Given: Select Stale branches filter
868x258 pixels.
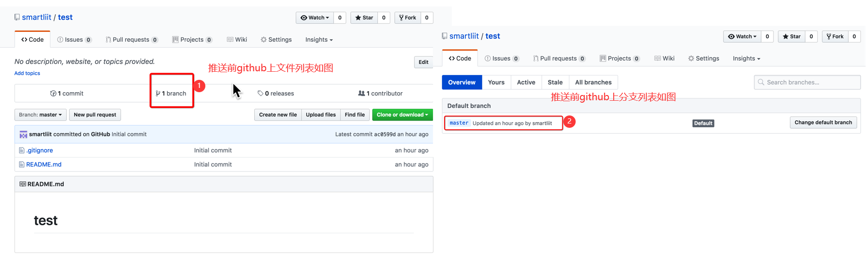Looking at the screenshot, I should coord(555,82).
